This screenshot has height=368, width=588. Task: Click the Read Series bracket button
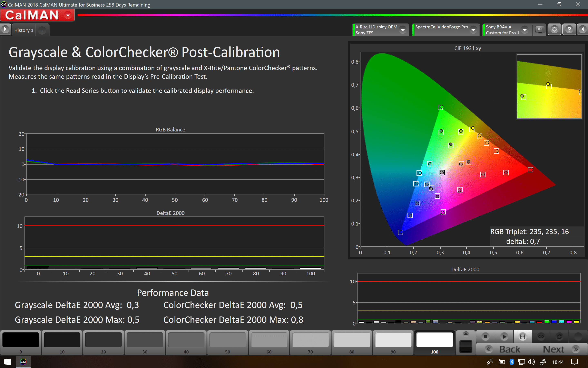click(523, 337)
